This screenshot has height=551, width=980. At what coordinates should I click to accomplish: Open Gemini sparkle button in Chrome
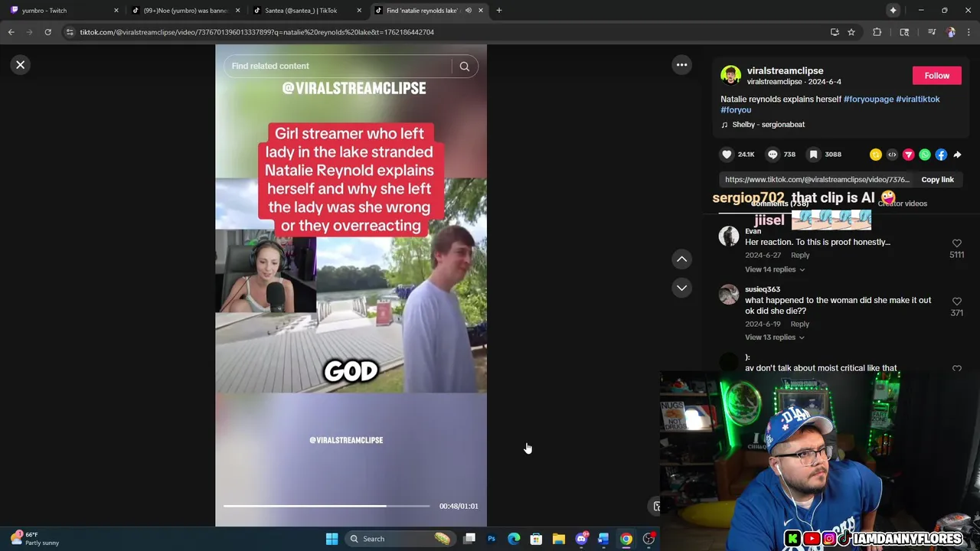893,10
